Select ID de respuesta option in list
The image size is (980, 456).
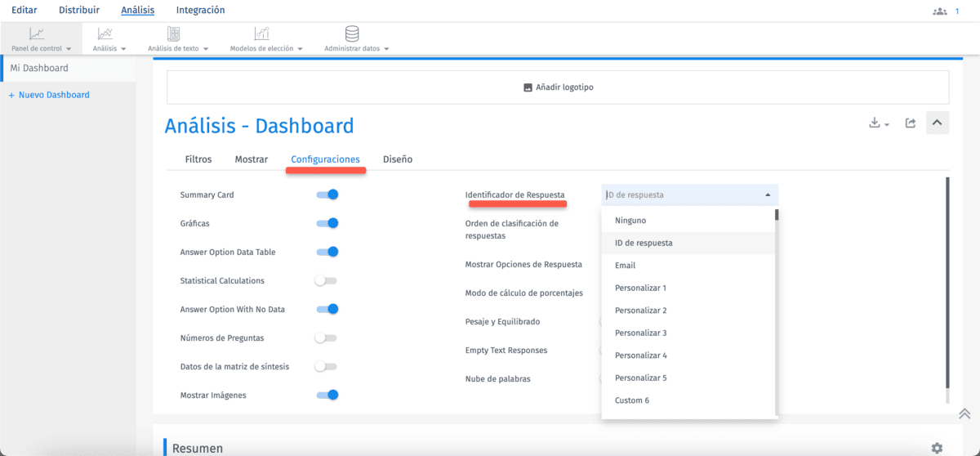[689, 243]
